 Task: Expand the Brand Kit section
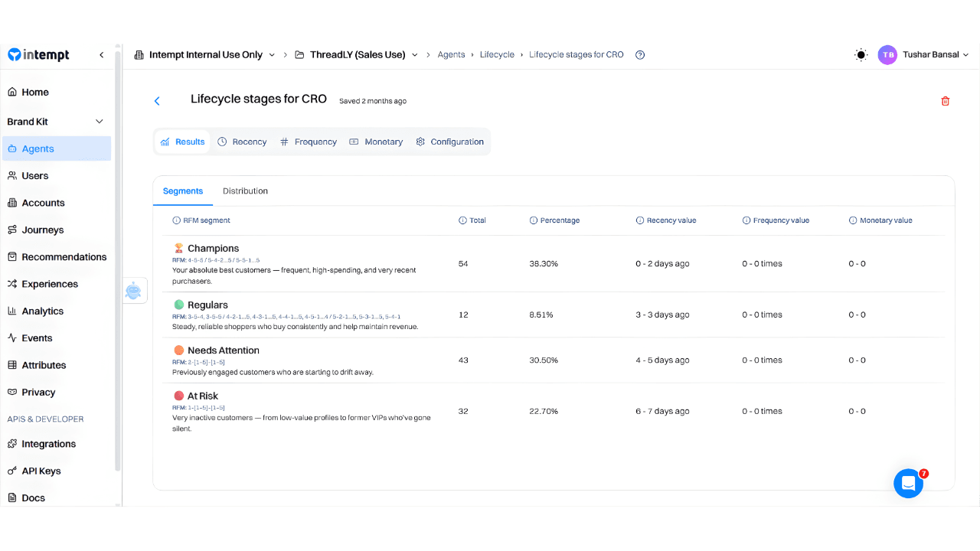point(99,122)
